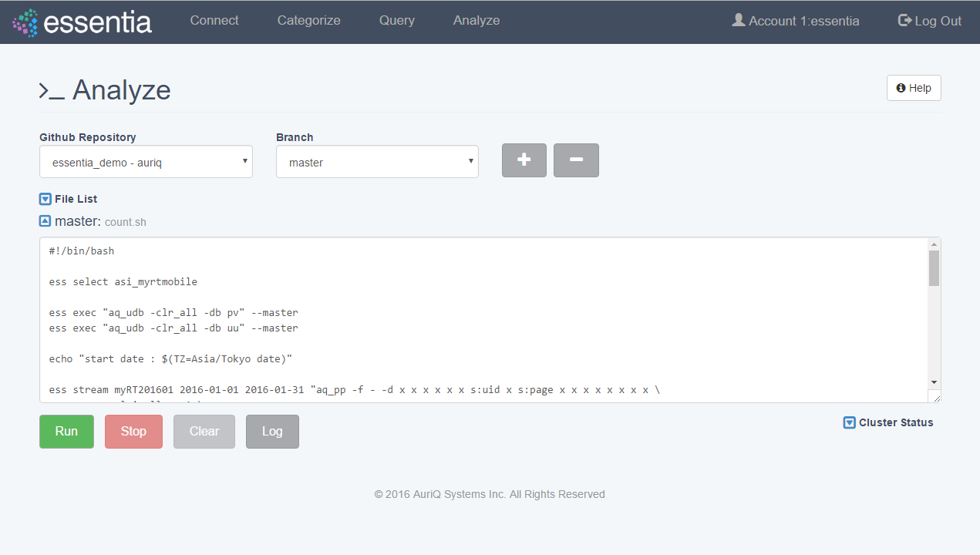This screenshot has width=980, height=555.
Task: Open the Help button
Action: [914, 88]
